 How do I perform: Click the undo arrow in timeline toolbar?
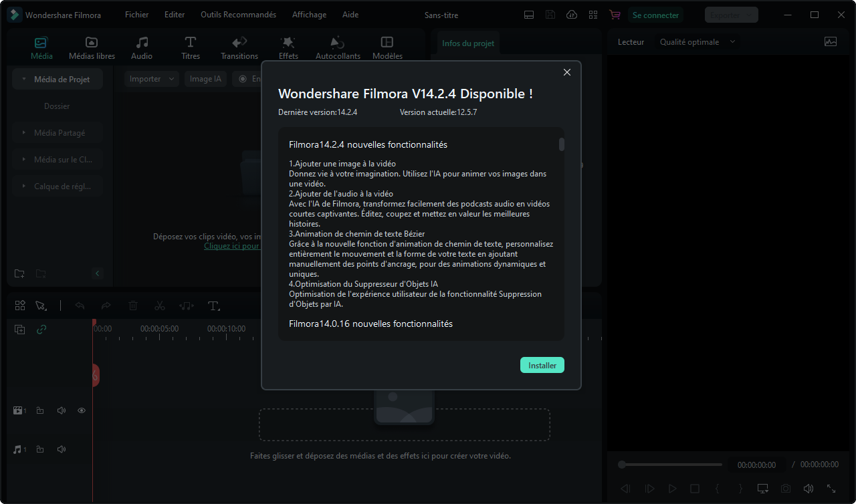[x=80, y=305]
